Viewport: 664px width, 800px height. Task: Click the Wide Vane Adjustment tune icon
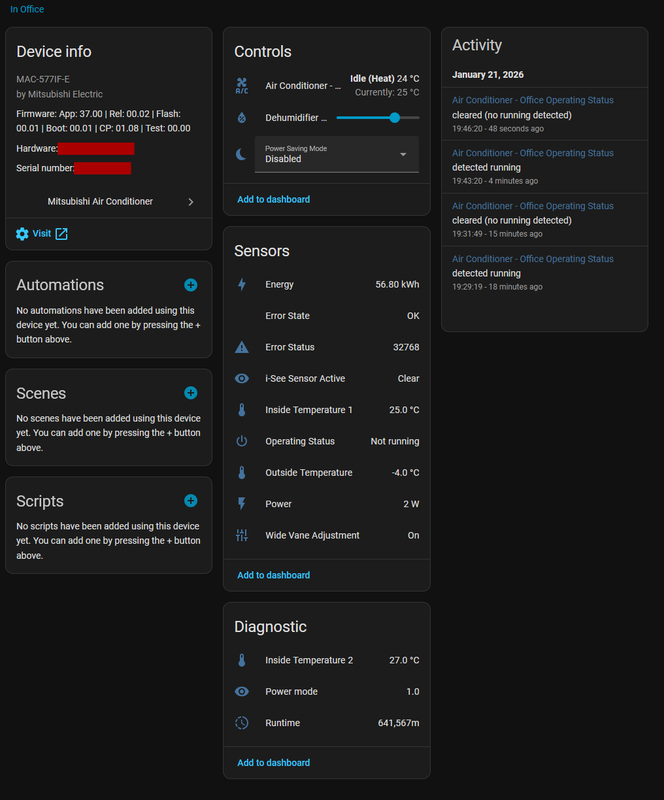pyautogui.click(x=242, y=535)
